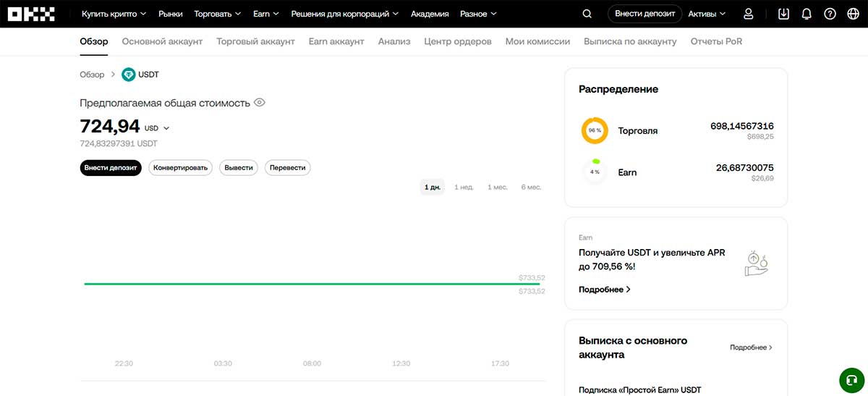Viewport: 868px width, 396px height.
Task: Click the Earn amount 26,68730075
Action: click(x=745, y=167)
